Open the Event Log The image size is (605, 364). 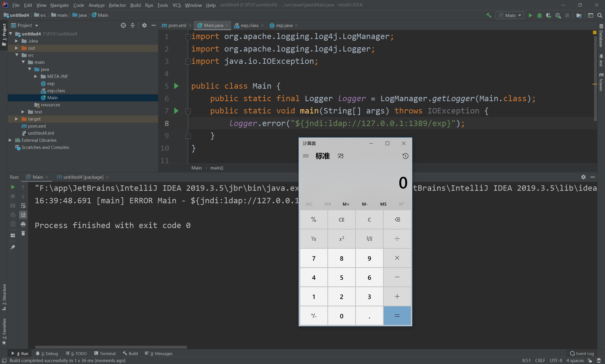(582, 353)
